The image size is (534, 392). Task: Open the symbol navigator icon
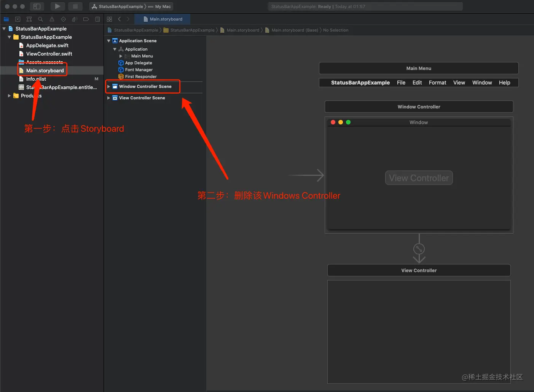(x=29, y=19)
